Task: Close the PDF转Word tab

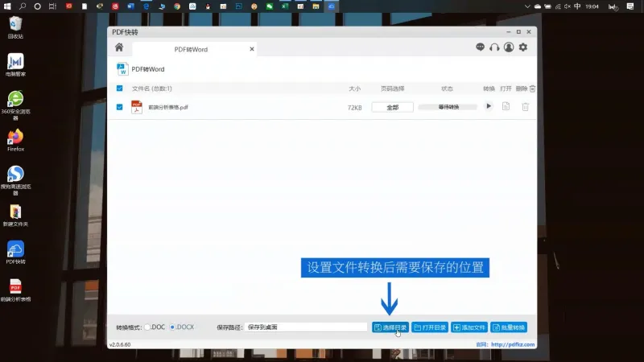Action: pos(252,49)
